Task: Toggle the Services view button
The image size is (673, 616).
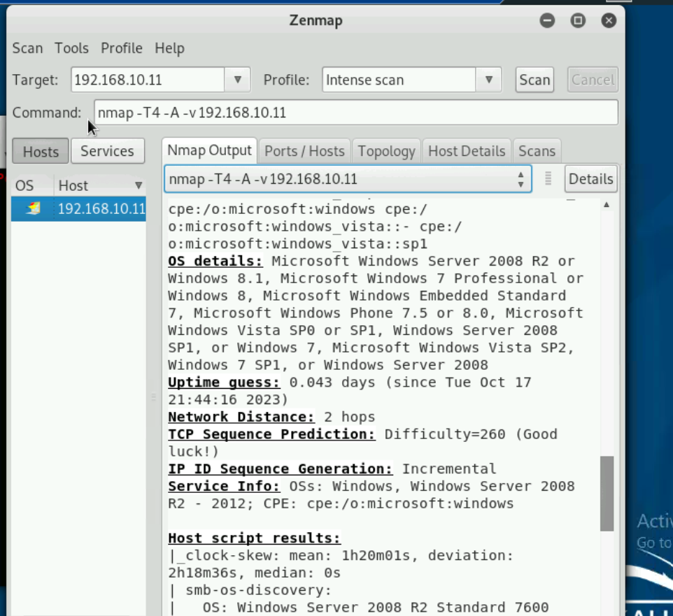Action: click(x=106, y=151)
